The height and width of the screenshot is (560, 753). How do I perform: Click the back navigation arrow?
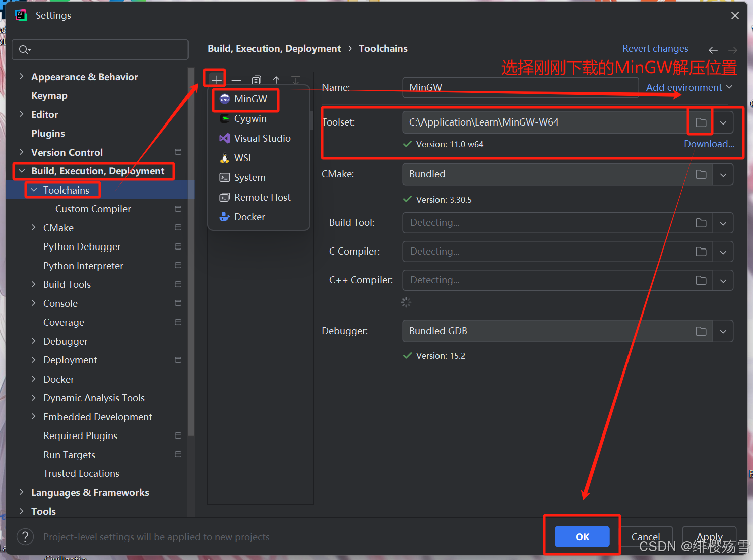(713, 50)
